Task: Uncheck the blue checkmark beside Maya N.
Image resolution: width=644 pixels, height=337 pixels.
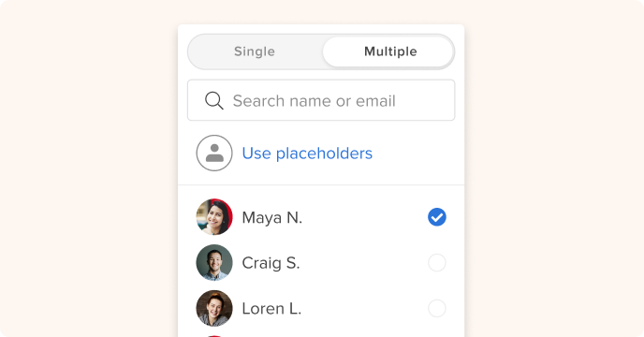Action: tap(437, 217)
